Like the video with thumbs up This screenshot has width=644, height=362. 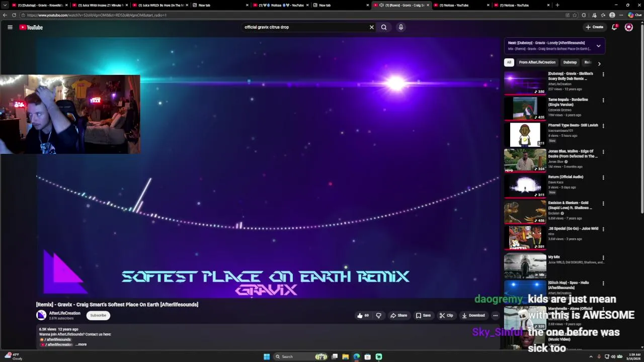[363, 316]
